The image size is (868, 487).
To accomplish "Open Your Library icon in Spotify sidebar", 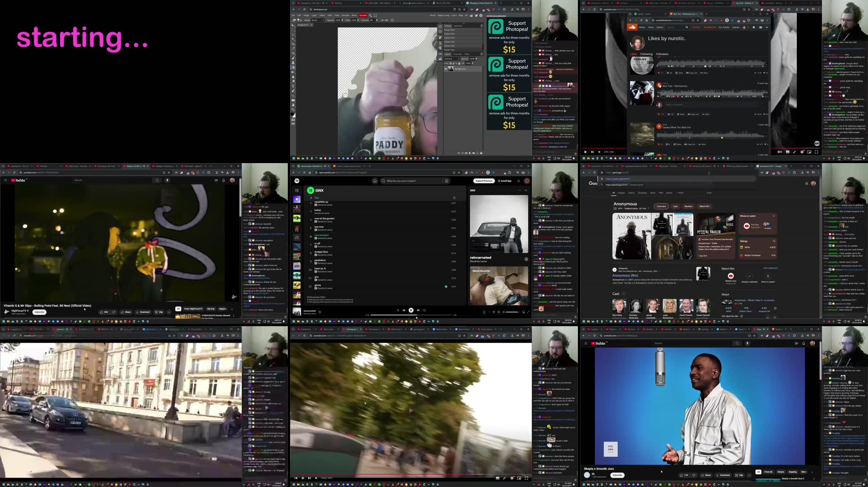I will coord(297,190).
